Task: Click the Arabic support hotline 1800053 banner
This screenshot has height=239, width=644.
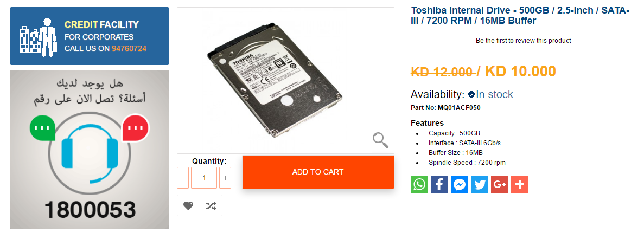Action: (90, 150)
